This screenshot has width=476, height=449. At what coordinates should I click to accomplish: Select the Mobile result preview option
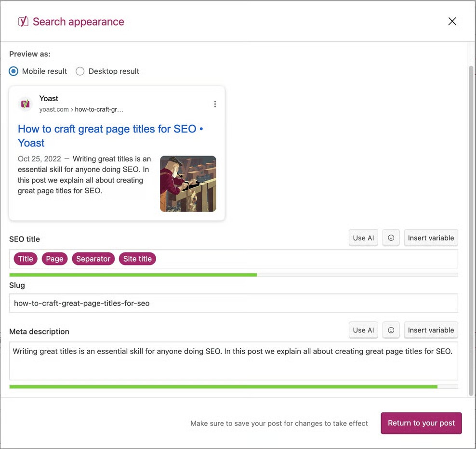tap(13, 71)
